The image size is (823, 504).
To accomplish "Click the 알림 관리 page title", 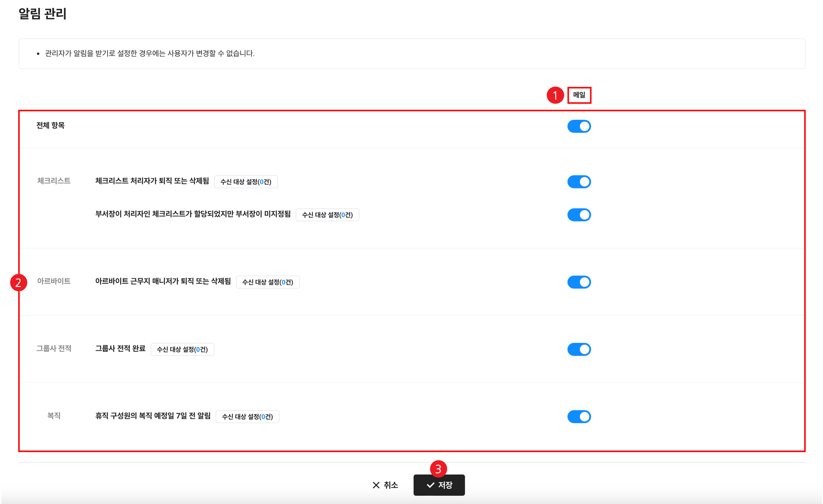I will tap(42, 14).
